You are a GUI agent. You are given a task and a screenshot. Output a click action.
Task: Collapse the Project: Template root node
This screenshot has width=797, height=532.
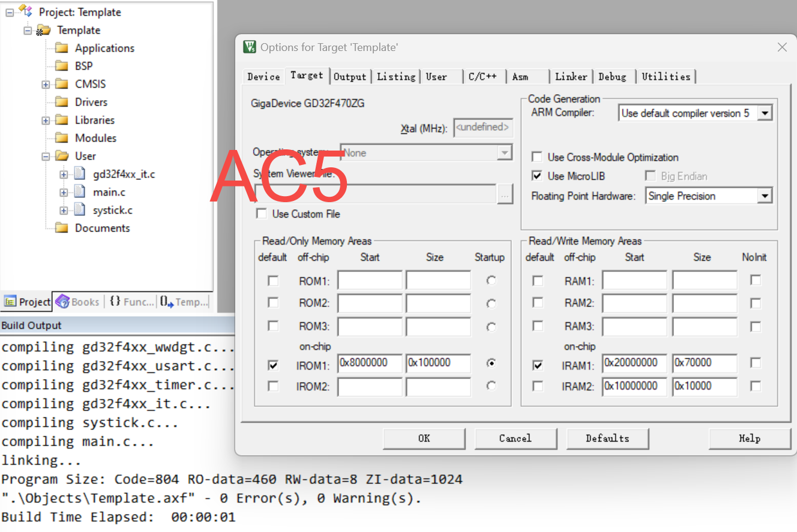10,13
